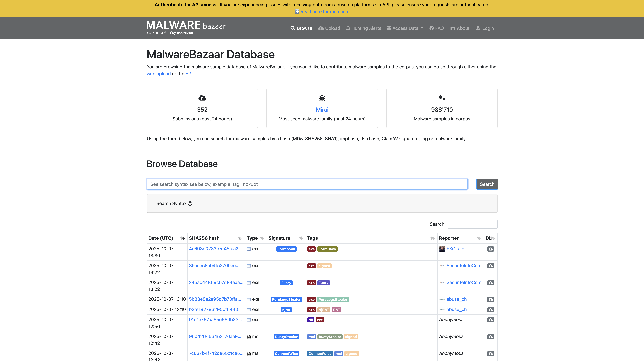Click the table filter Search field
The image size is (644, 361).
pyautogui.click(x=472, y=224)
